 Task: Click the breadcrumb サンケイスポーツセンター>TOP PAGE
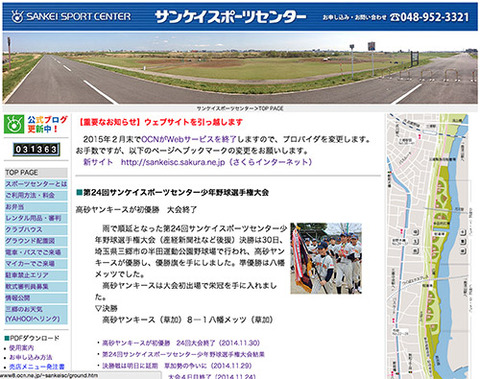point(240,109)
